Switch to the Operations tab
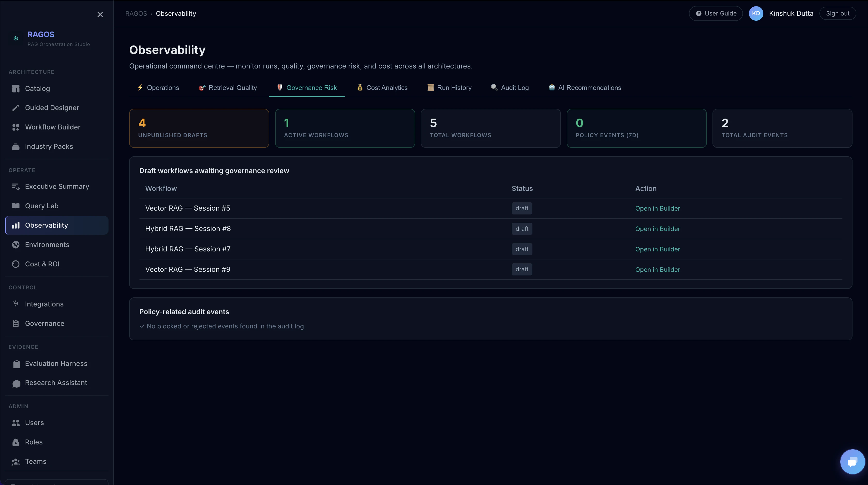The height and width of the screenshot is (485, 868). coord(158,88)
